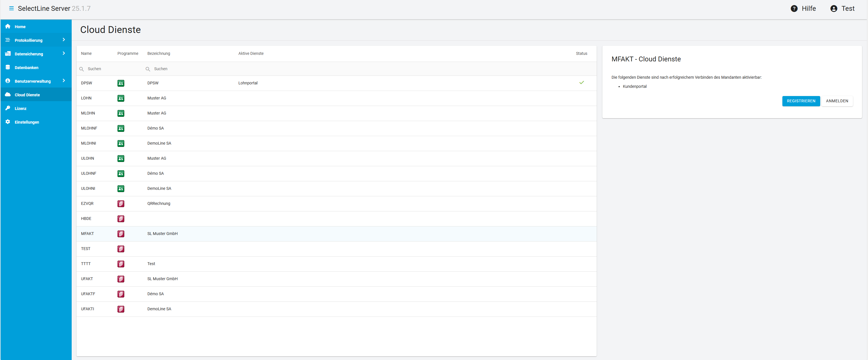Click the REGISTRIEREN button
This screenshot has width=868, height=360.
tap(801, 101)
